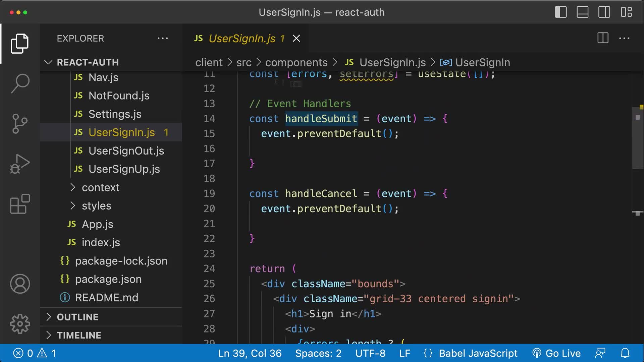Open UserSignOut.js from the Explorer

(x=126, y=150)
